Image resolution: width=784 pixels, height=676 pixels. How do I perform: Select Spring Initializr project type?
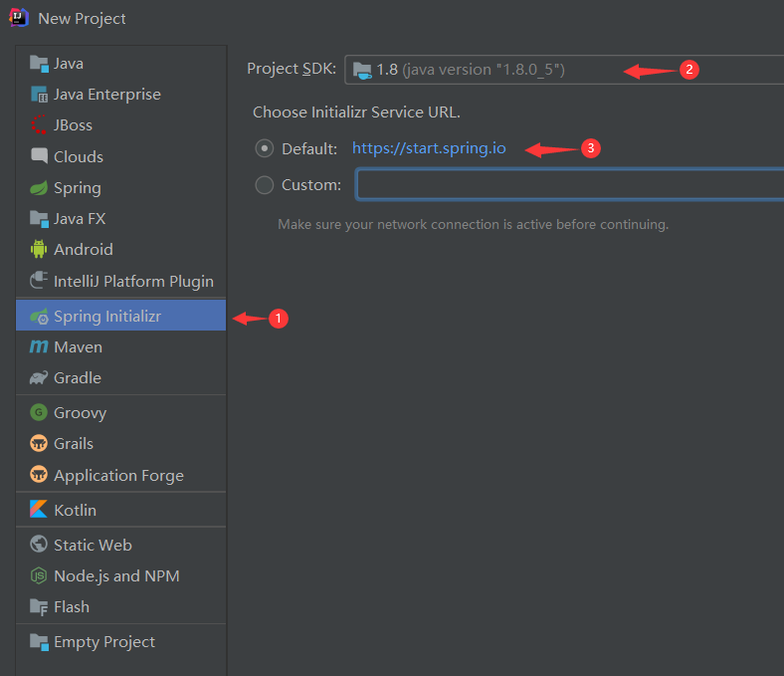point(121,316)
